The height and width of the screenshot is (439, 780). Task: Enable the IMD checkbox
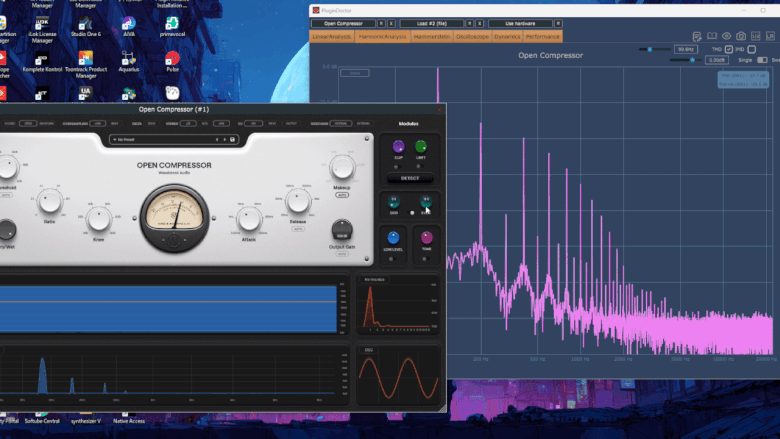(x=753, y=49)
